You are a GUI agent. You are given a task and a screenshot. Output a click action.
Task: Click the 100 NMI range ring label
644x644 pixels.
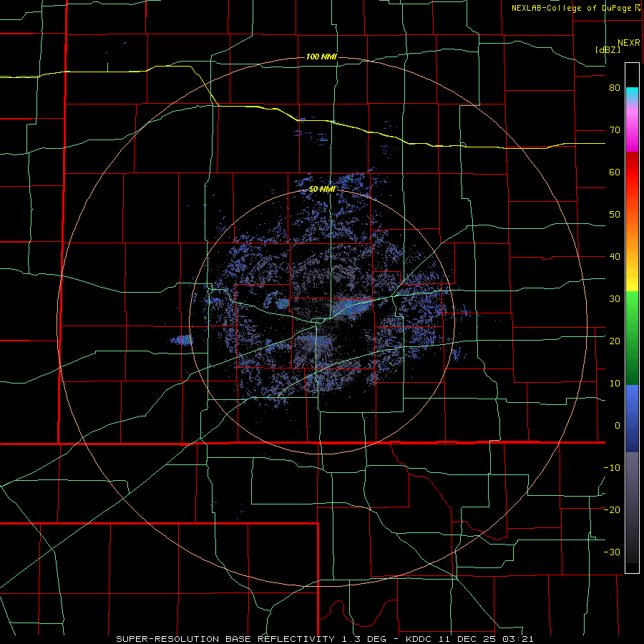[x=321, y=57]
